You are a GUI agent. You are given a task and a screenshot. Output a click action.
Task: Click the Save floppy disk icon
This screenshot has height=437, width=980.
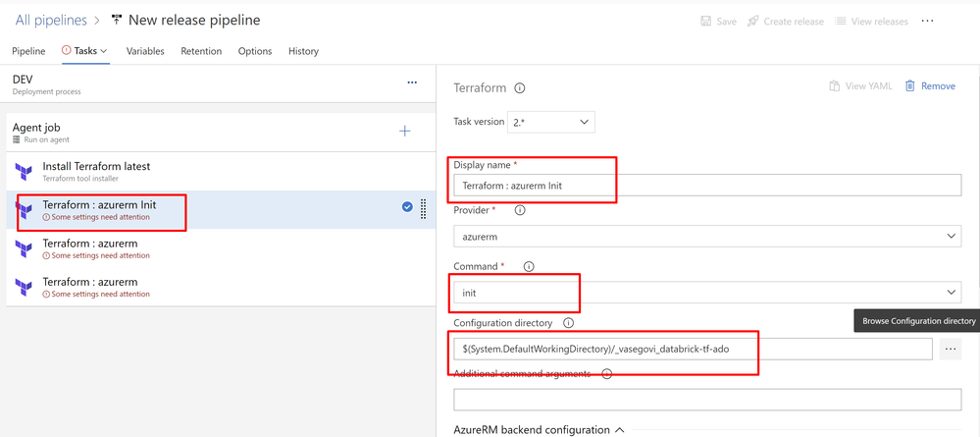coord(705,22)
